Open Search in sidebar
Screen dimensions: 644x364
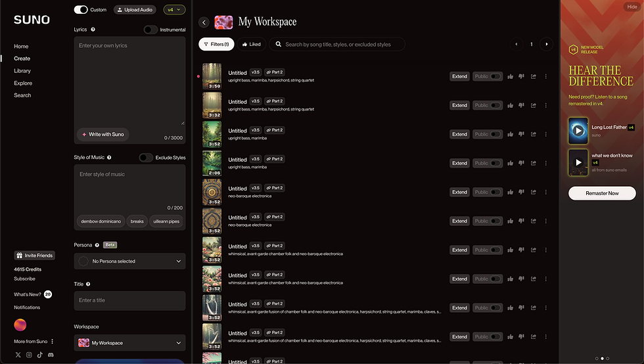[x=22, y=95]
